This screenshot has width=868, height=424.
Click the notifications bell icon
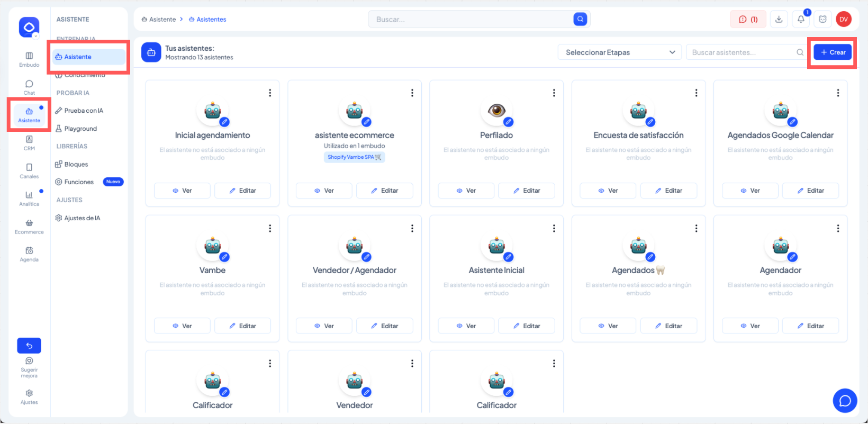[x=801, y=20]
